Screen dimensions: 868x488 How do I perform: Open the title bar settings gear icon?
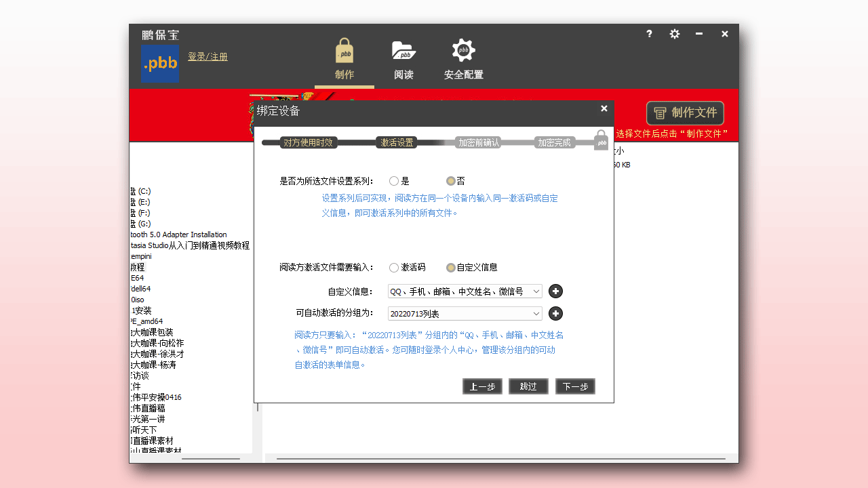pyautogui.click(x=674, y=33)
